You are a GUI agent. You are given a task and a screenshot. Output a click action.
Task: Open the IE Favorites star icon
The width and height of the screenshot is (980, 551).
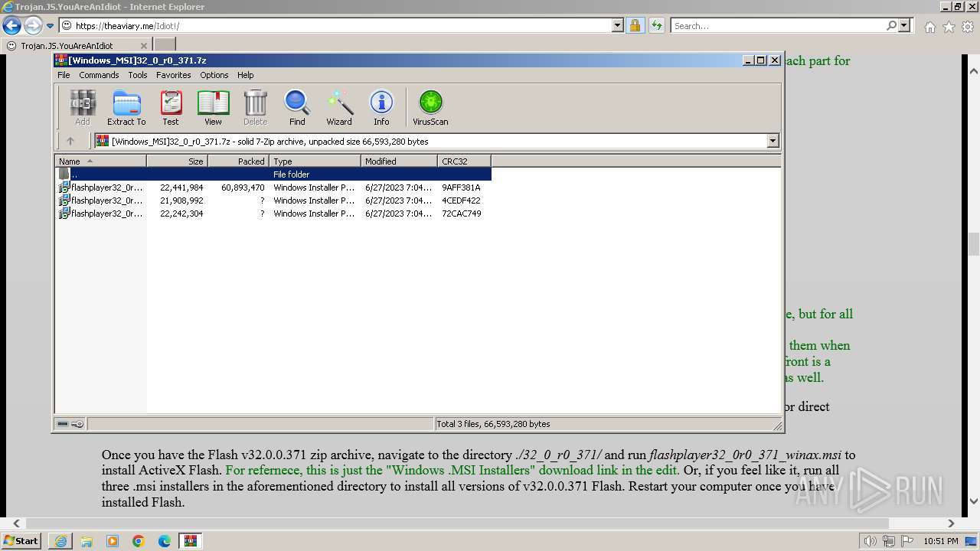click(x=949, y=27)
